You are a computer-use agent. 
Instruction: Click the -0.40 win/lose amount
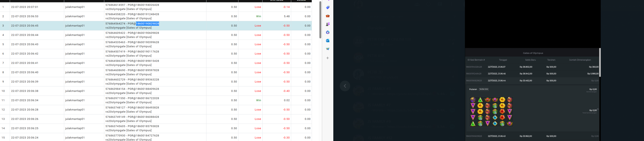coord(286,91)
